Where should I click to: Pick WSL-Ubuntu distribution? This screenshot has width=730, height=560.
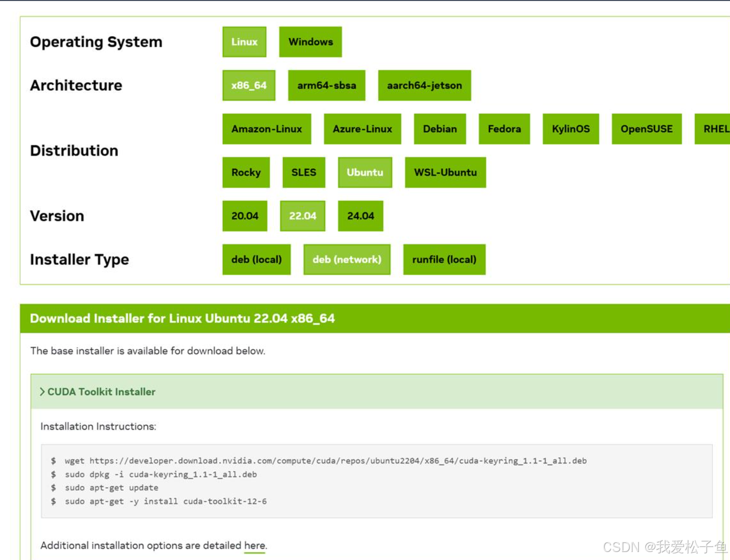[x=446, y=173]
